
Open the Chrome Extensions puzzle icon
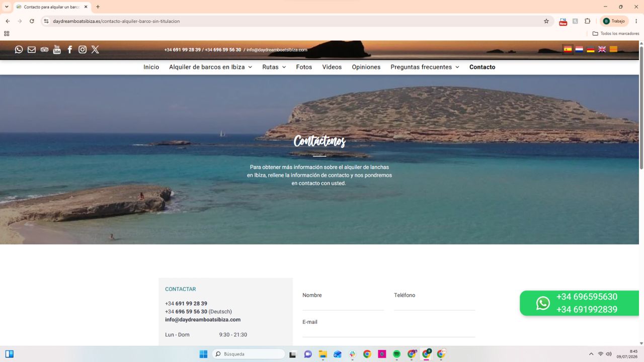(587, 21)
